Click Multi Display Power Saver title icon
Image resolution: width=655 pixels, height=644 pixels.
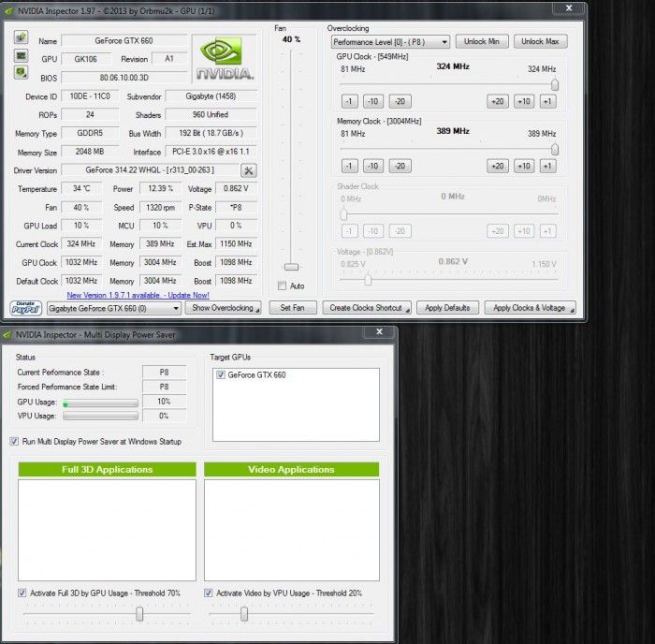point(7,335)
